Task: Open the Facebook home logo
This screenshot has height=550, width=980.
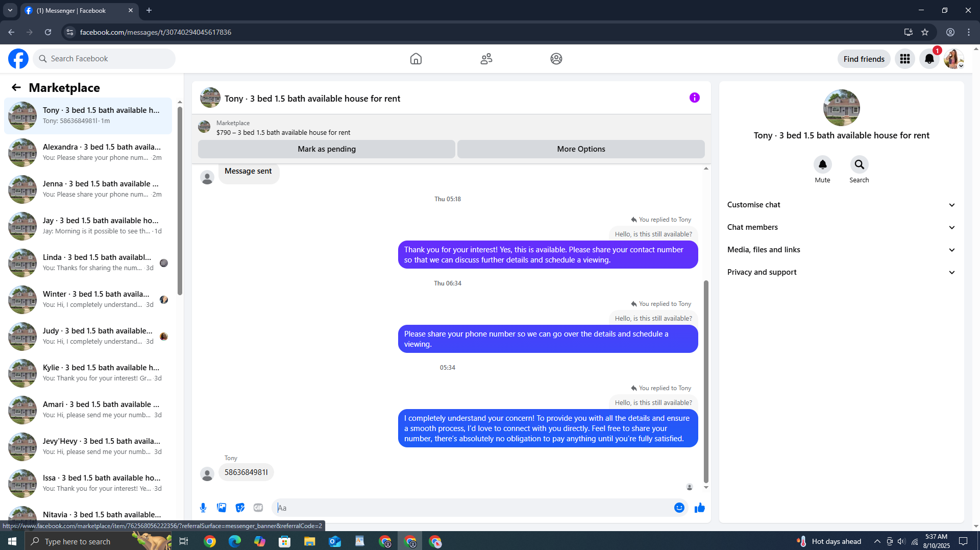Action: (18, 59)
